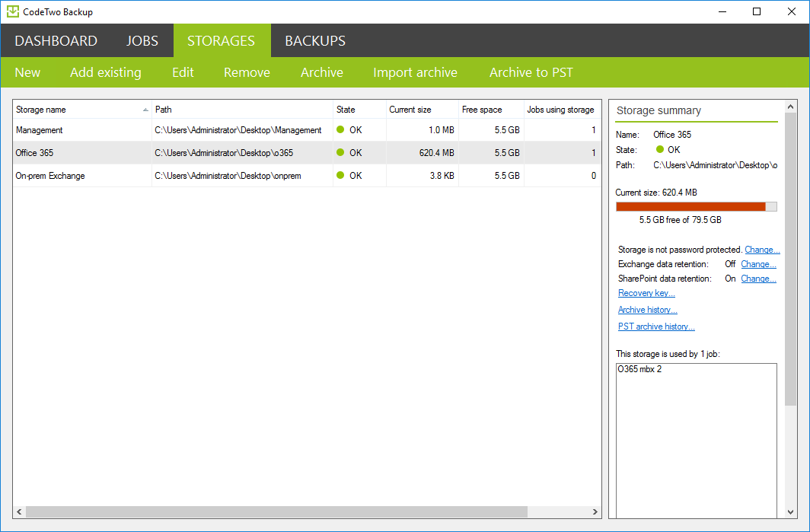This screenshot has height=532, width=810.
Task: Click the summary Path value
Action: point(715,164)
